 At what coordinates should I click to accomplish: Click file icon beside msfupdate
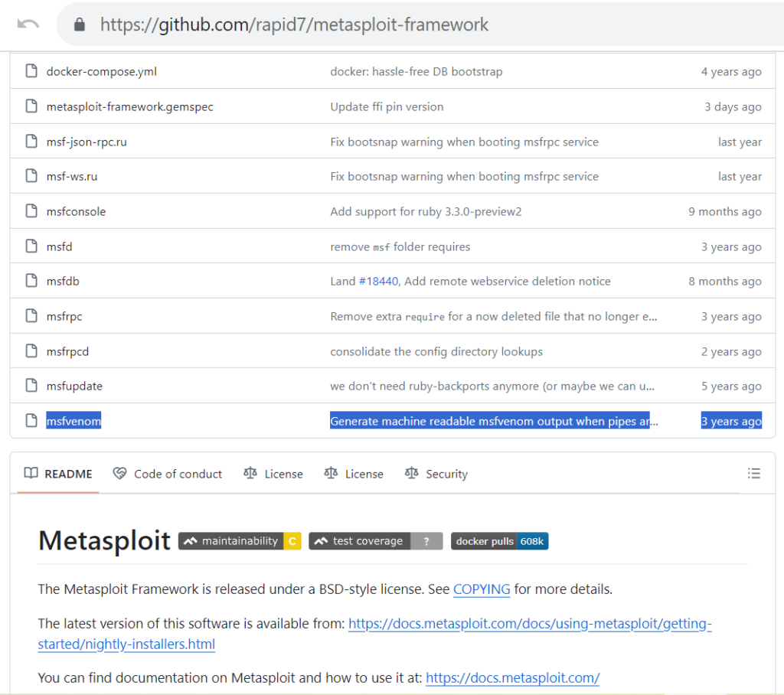(x=31, y=386)
